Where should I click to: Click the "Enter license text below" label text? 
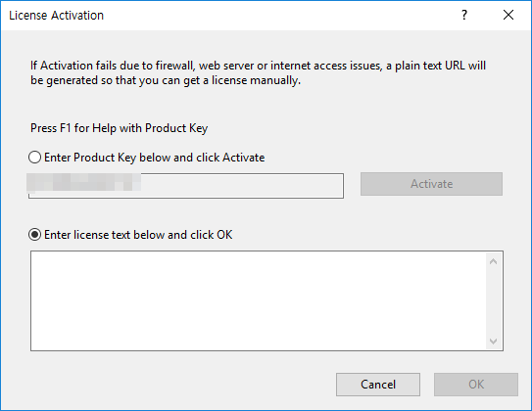coord(138,235)
